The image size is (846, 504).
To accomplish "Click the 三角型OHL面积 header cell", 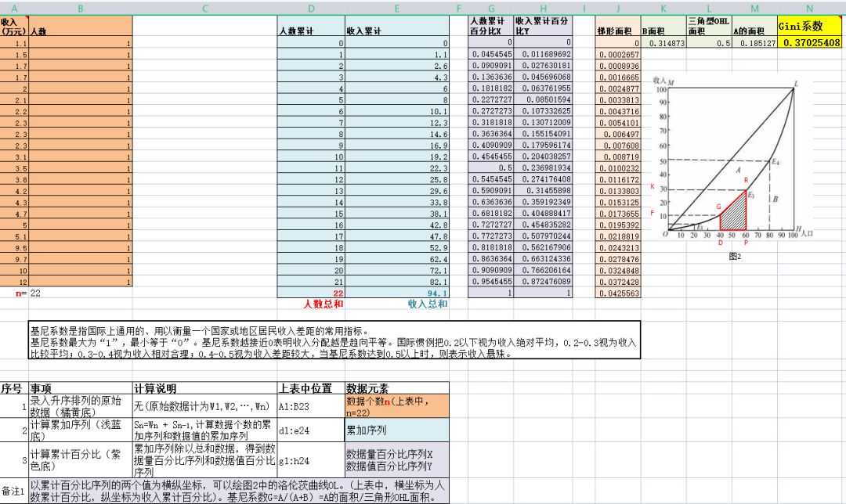I will (710, 26).
